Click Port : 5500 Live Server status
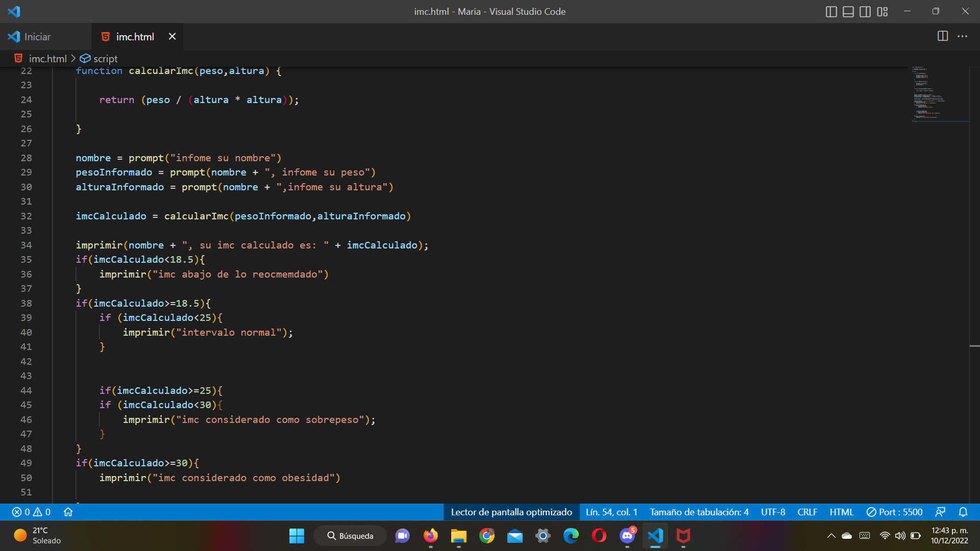The image size is (980, 551). pos(895,512)
